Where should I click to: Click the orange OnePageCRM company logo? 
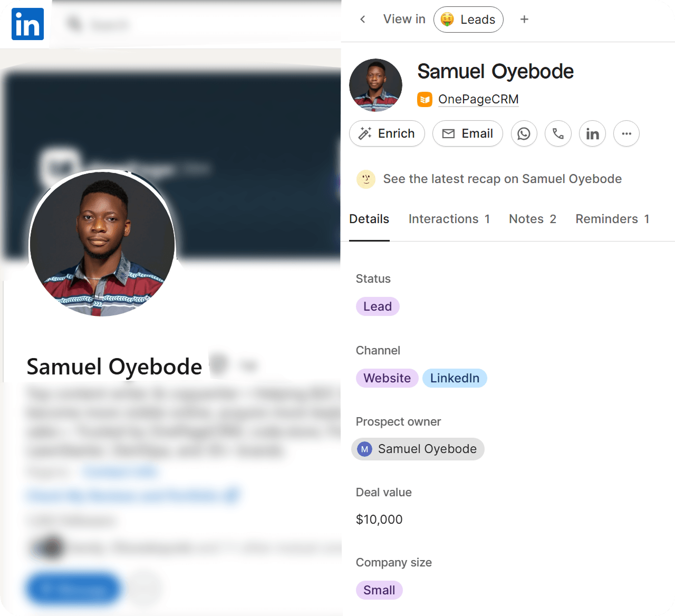click(425, 99)
